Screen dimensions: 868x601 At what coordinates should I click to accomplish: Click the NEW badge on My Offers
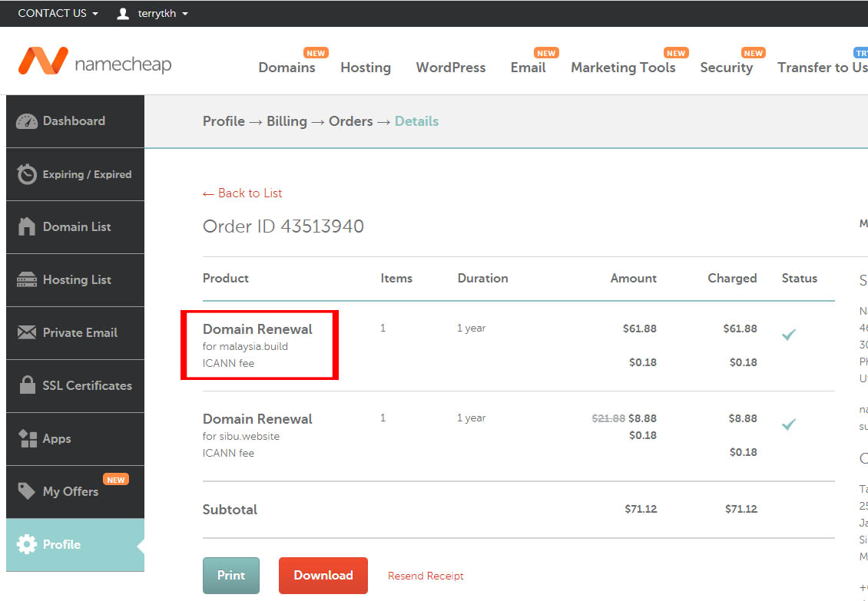click(116, 480)
